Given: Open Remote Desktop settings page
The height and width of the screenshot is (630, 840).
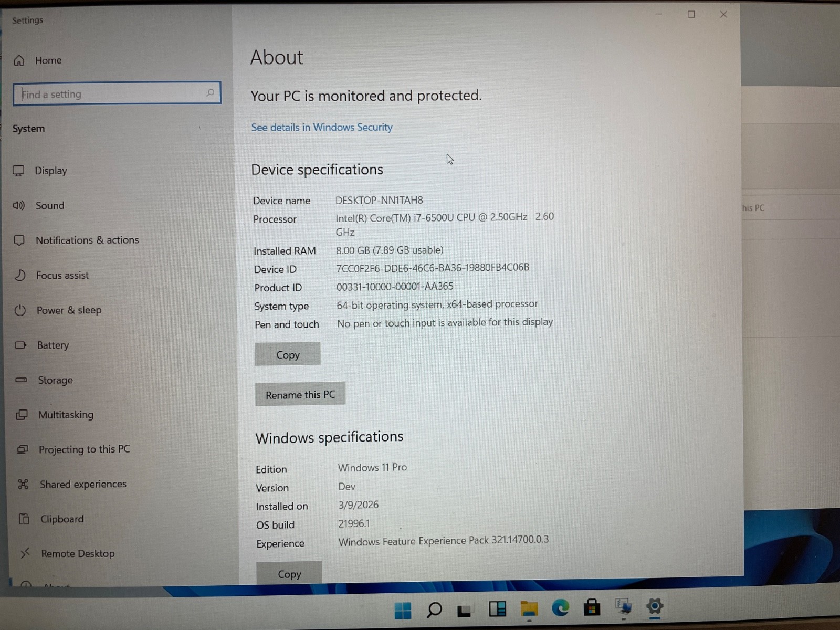Looking at the screenshot, I should 78,553.
